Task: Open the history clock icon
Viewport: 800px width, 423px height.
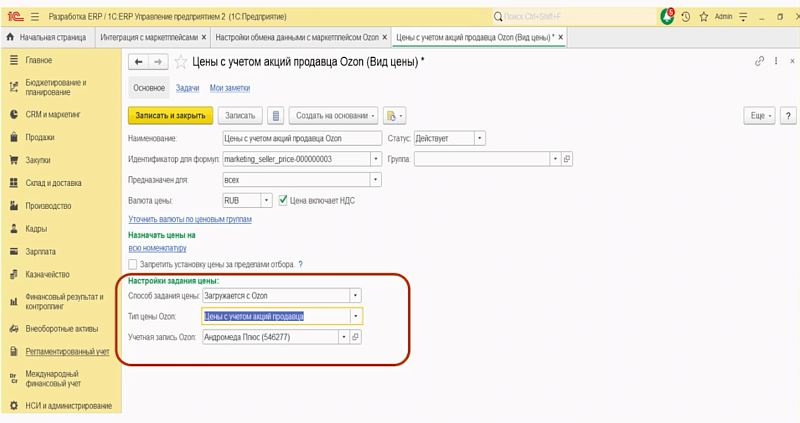Action: coord(686,17)
